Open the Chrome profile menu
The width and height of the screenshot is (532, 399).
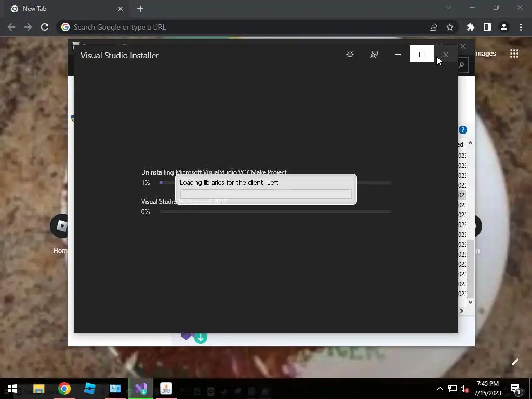[x=504, y=27]
